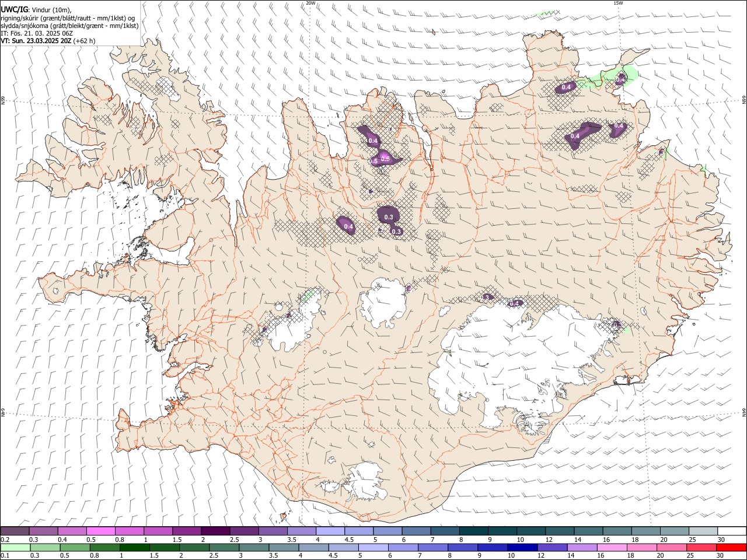Choose deep blue lower swatch starting at 10
747x560 pixels.
coord(522,548)
